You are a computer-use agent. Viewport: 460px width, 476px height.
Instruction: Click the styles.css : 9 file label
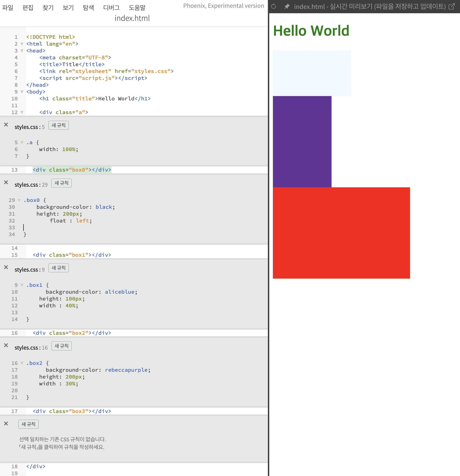point(29,269)
